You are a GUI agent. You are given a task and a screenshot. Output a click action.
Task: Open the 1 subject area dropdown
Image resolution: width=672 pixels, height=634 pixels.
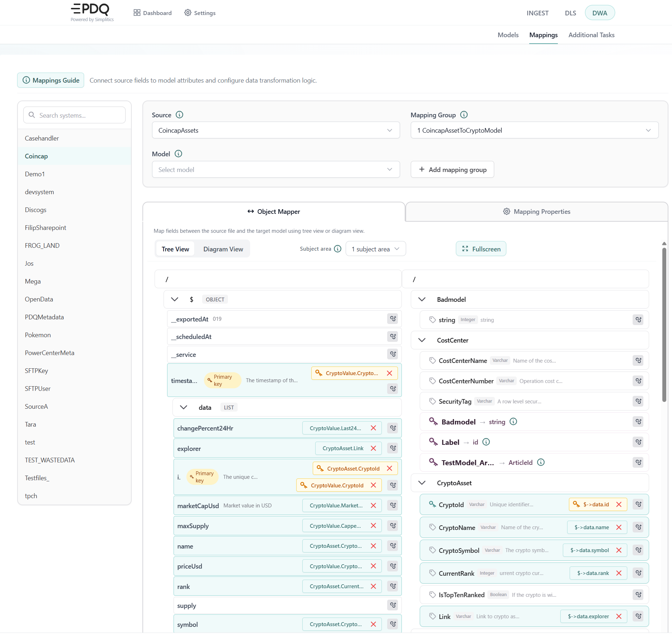tap(376, 249)
